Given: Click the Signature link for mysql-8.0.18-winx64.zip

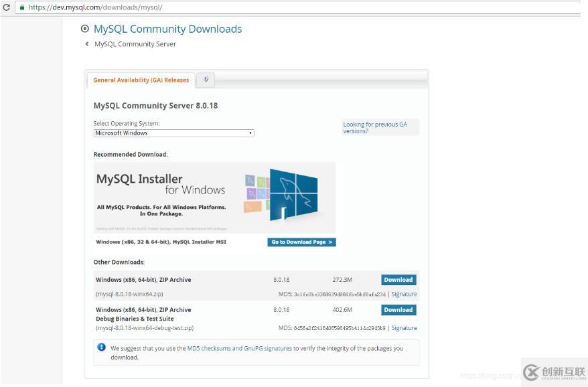Looking at the screenshot, I should click(x=404, y=294).
